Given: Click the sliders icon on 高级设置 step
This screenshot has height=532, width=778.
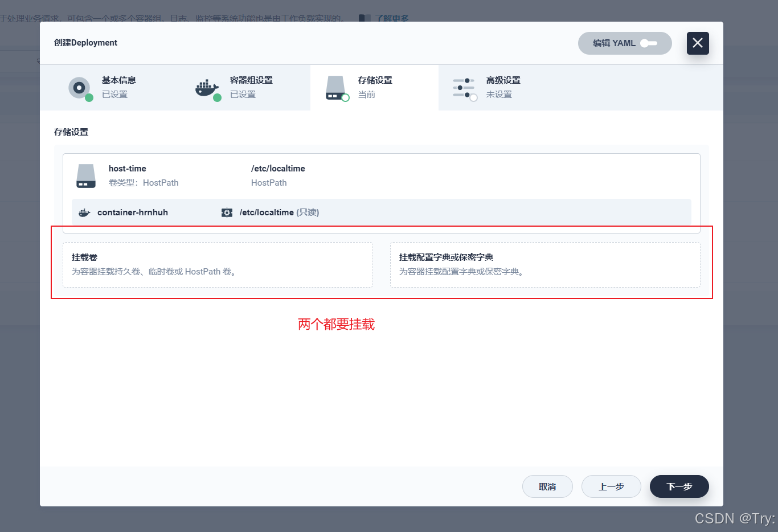Looking at the screenshot, I should click(464, 87).
